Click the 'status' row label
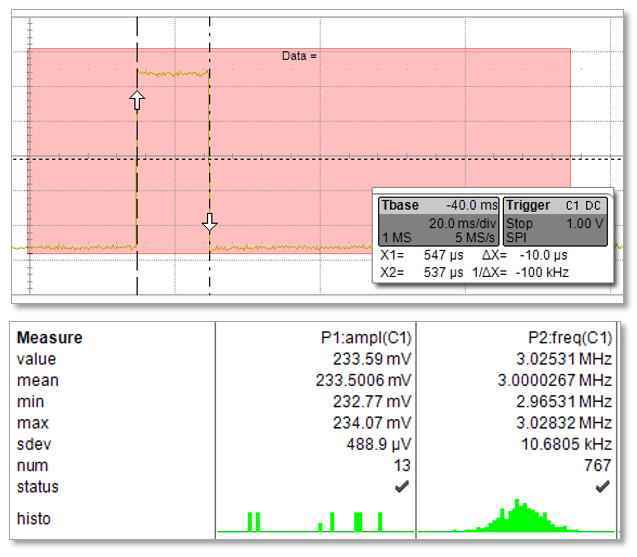This screenshot has height=557, width=637. tap(37, 487)
